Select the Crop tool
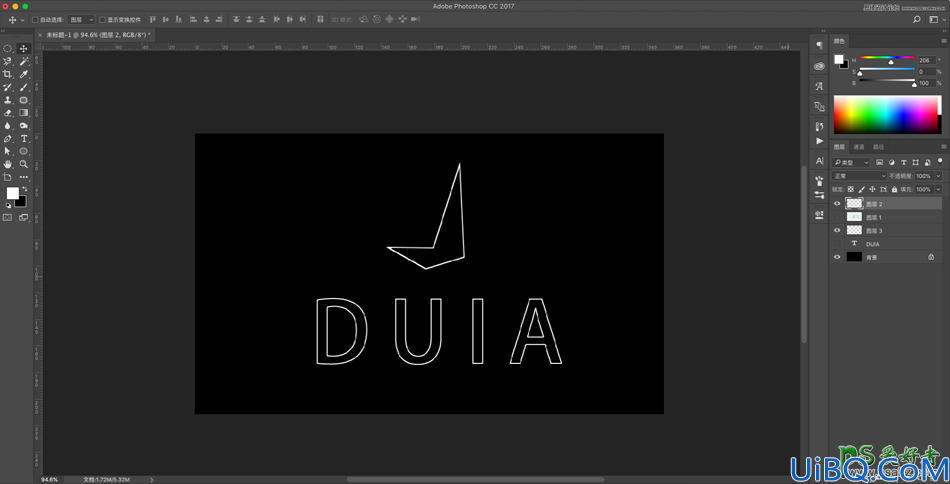950x484 pixels. (7, 74)
